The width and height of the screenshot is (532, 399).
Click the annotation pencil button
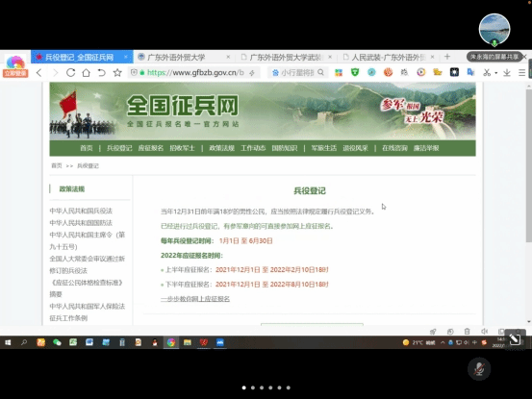tap(515, 338)
